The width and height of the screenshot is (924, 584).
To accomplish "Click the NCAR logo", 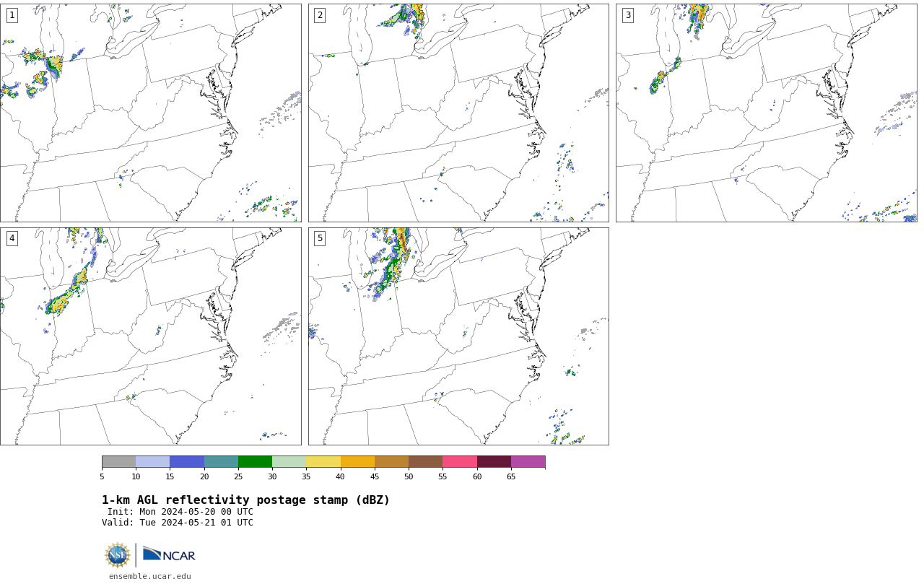I will (x=169, y=554).
